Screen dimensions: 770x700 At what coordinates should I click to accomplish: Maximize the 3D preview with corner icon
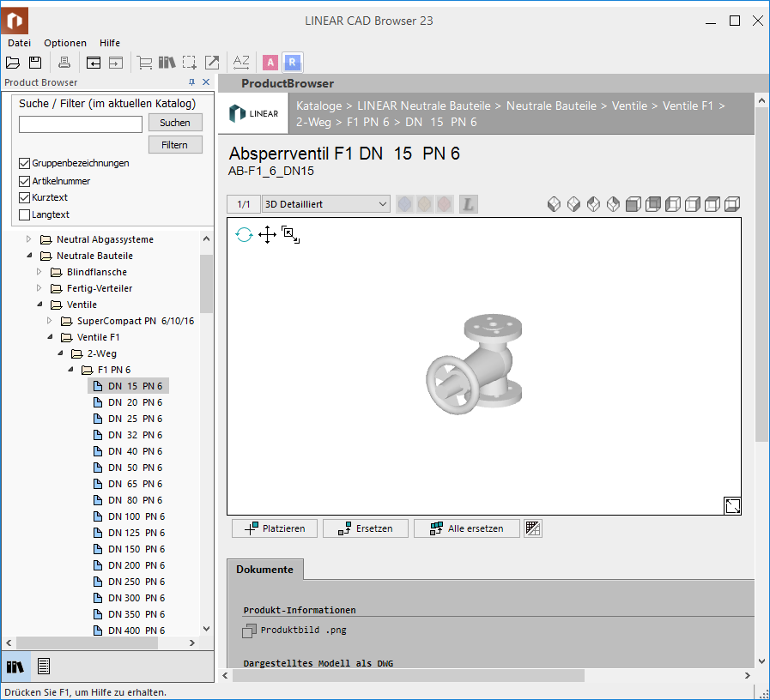pos(732,505)
